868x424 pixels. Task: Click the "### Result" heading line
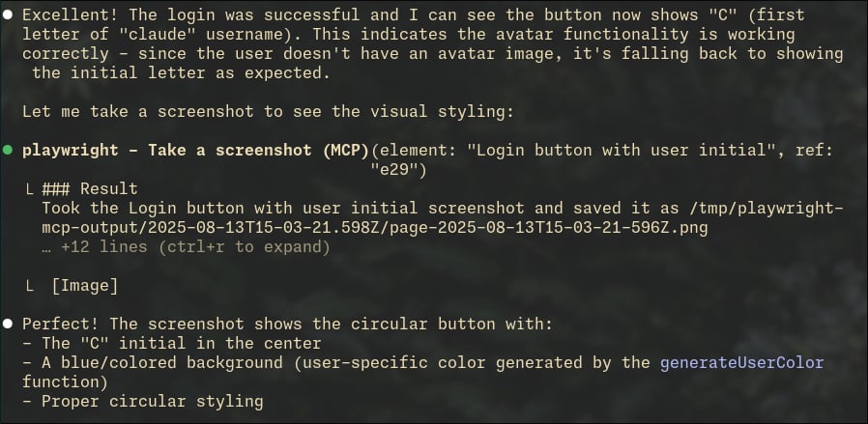point(90,189)
